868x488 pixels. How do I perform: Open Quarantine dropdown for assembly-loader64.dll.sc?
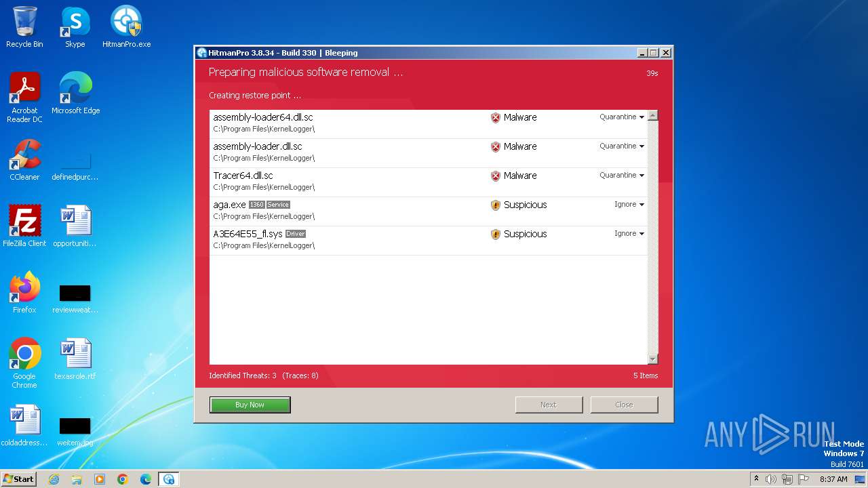622,117
